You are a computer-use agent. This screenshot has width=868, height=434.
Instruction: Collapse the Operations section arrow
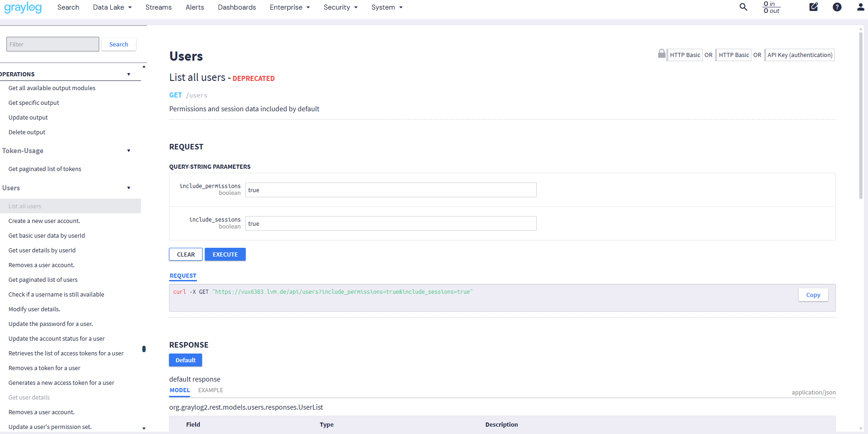(129, 74)
